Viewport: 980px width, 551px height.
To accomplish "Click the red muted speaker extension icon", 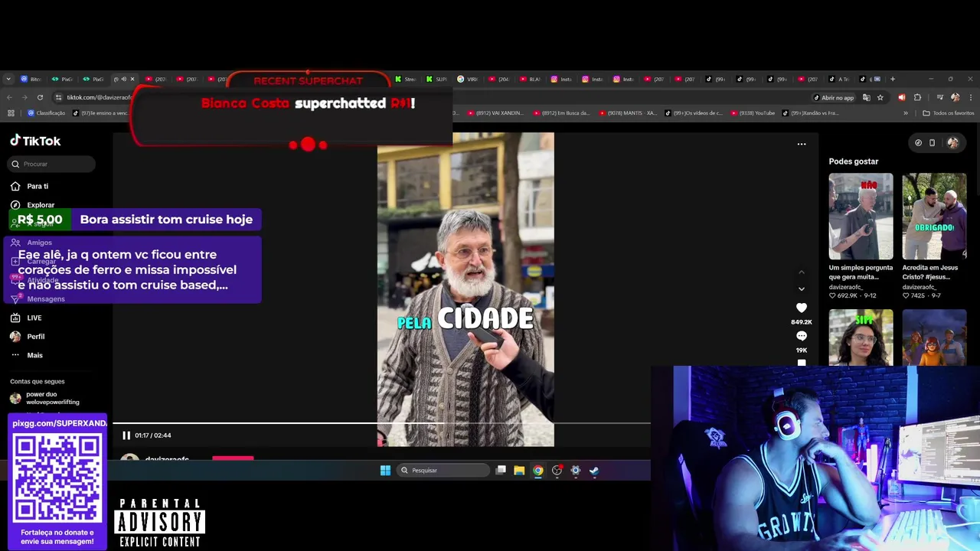I will [x=901, y=97].
